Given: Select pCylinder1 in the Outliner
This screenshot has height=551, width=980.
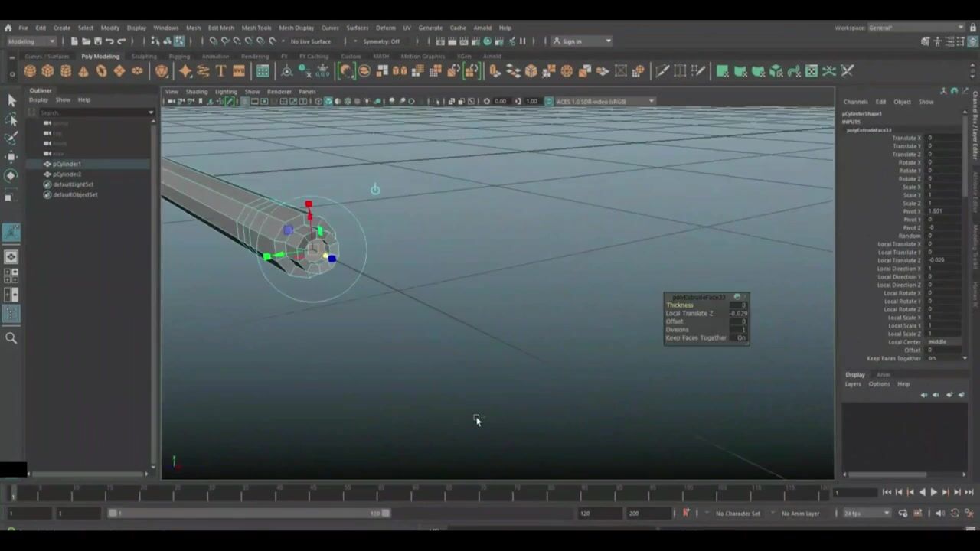Looking at the screenshot, I should 67,164.
